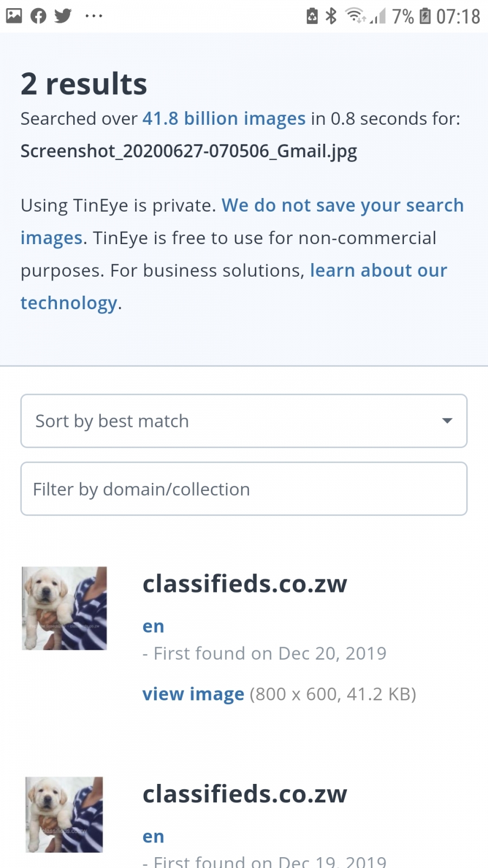
Task: Open the second puppy thumbnail
Action: click(65, 814)
